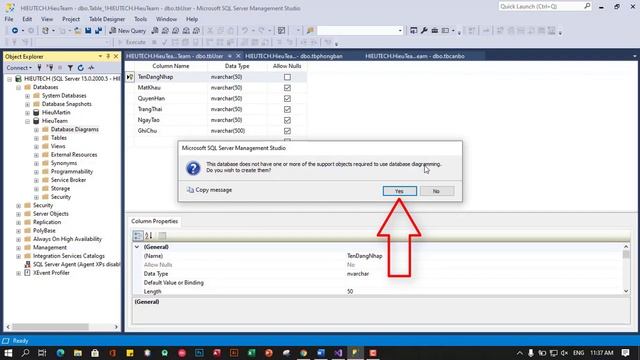Image resolution: width=640 pixels, height=360 pixels.
Task: Open Windows Start menu
Action: (8, 353)
